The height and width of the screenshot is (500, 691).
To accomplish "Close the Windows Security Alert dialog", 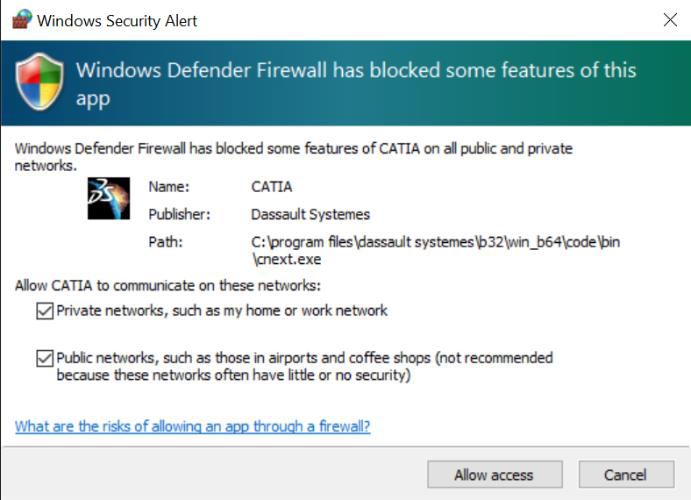I will (x=670, y=19).
